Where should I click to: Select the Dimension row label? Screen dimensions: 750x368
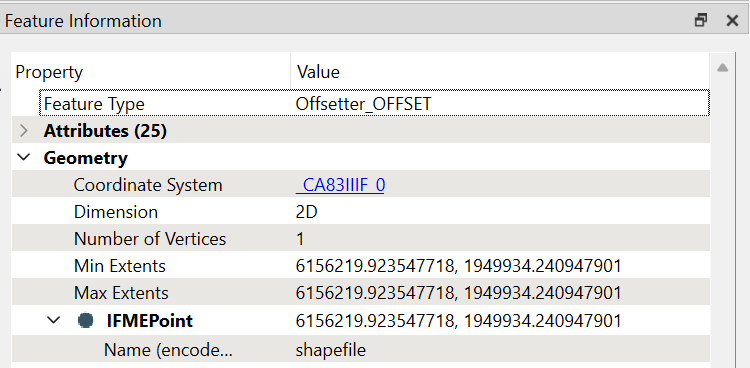[x=116, y=212]
